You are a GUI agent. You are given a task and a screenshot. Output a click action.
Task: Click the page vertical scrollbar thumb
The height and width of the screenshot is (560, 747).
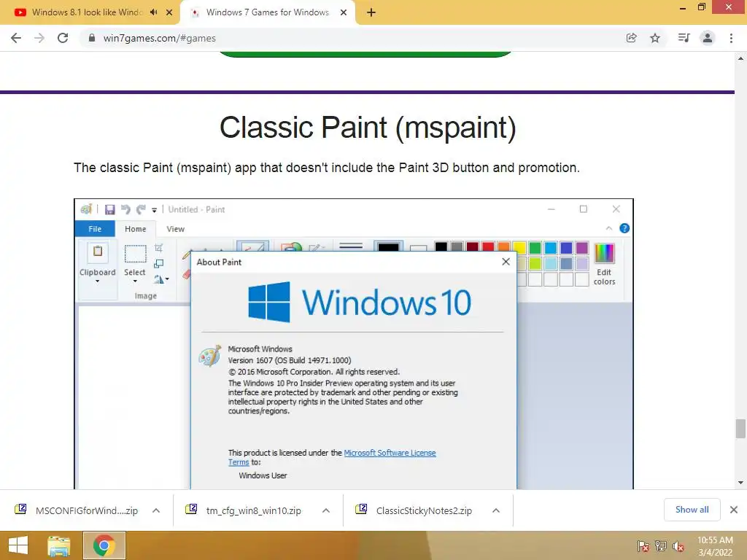click(x=740, y=428)
